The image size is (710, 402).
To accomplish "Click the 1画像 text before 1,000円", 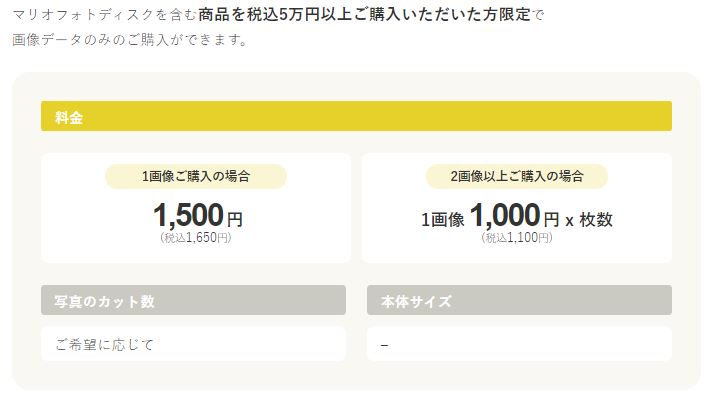I will click(442, 218).
